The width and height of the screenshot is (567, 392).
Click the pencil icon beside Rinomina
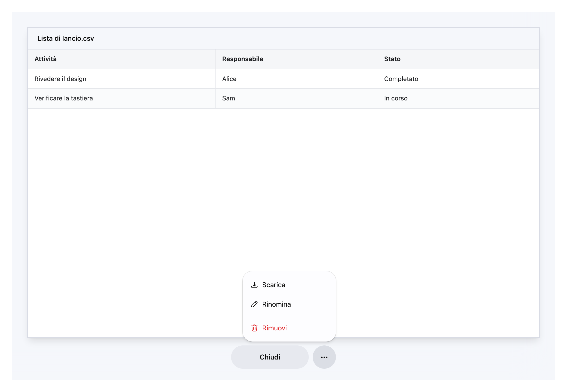pos(254,304)
